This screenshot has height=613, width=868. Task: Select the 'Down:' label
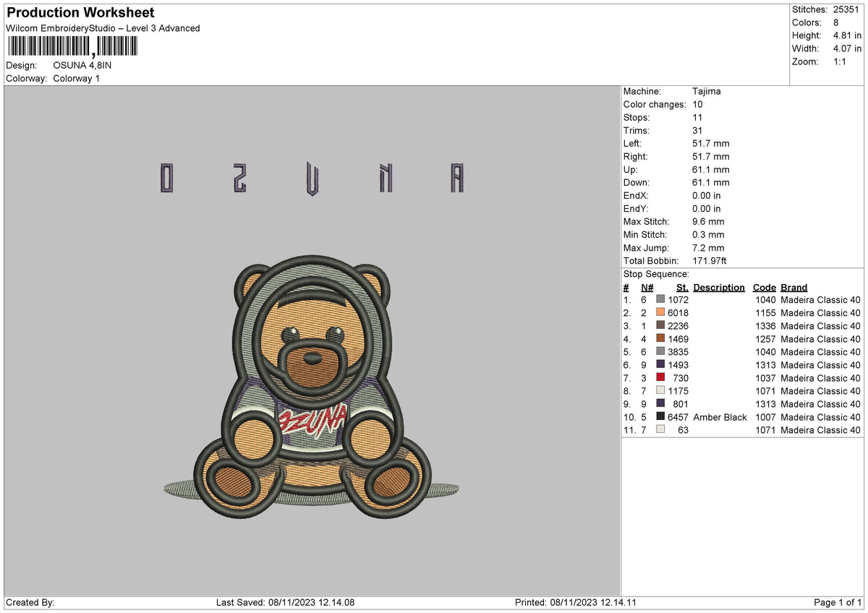(x=637, y=183)
